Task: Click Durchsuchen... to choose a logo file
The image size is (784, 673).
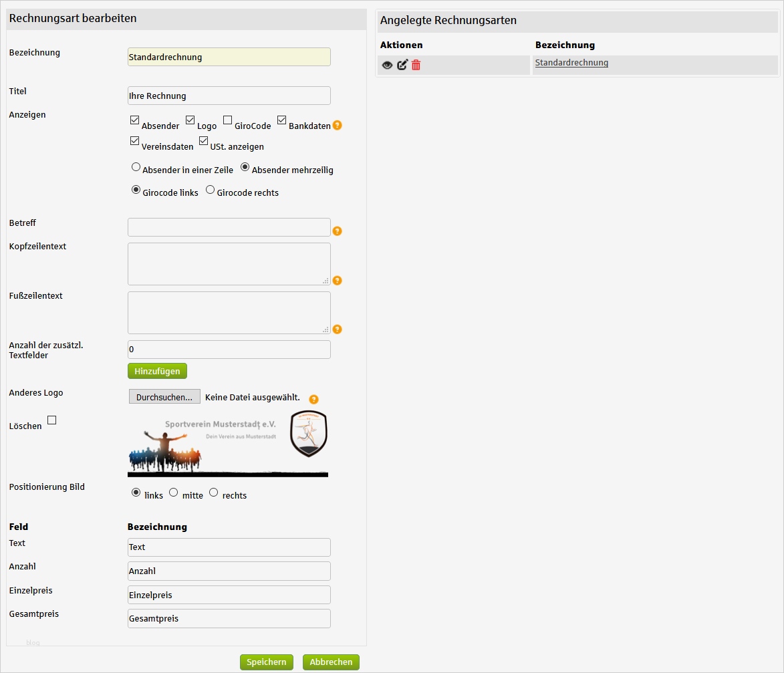Action: tap(164, 397)
